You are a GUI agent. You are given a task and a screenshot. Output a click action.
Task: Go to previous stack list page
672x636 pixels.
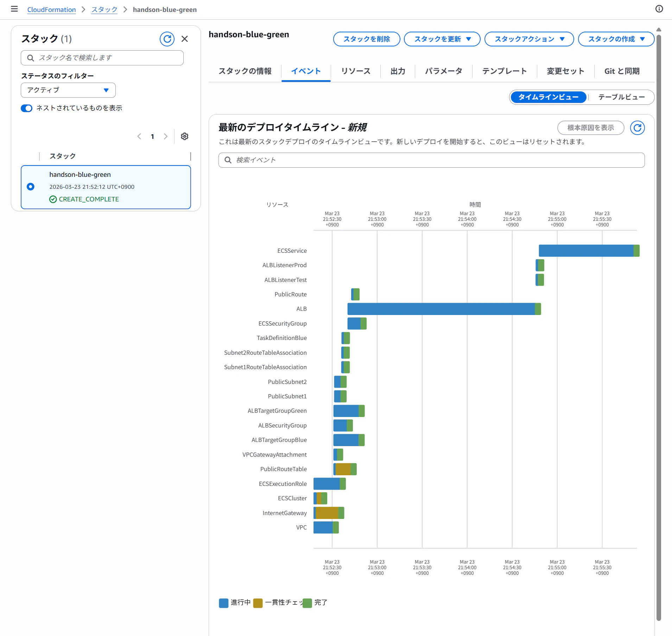tap(139, 136)
